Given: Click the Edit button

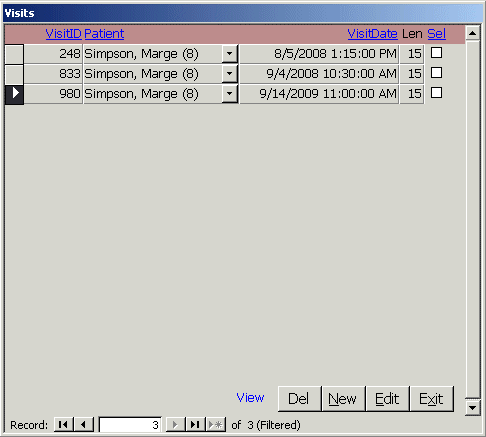Looking at the screenshot, I should [x=387, y=399].
